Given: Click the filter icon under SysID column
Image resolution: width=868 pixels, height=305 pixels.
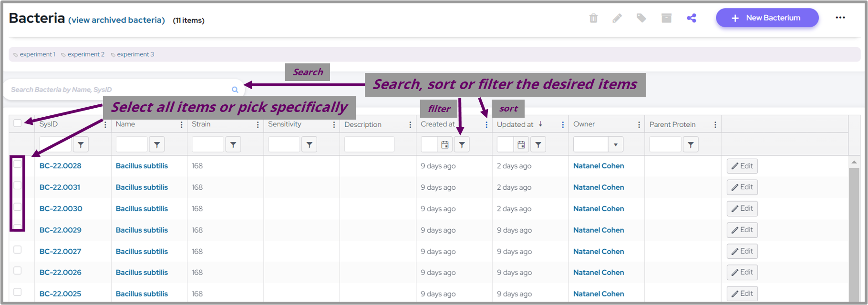Looking at the screenshot, I should 81,144.
